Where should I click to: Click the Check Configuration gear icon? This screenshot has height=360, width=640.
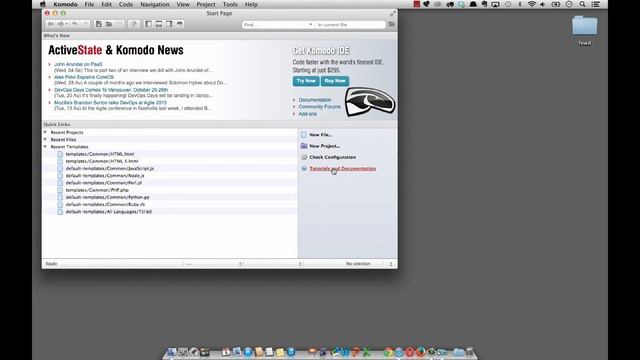(x=304, y=157)
